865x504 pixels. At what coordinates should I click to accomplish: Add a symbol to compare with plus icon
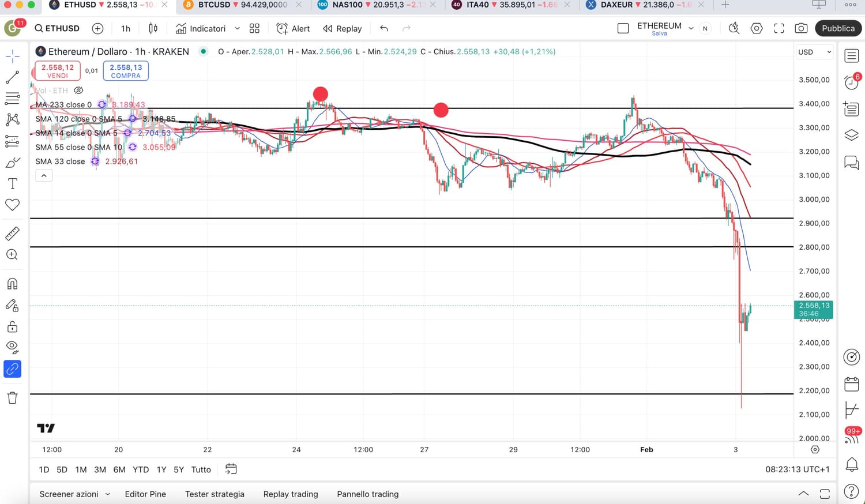point(98,28)
